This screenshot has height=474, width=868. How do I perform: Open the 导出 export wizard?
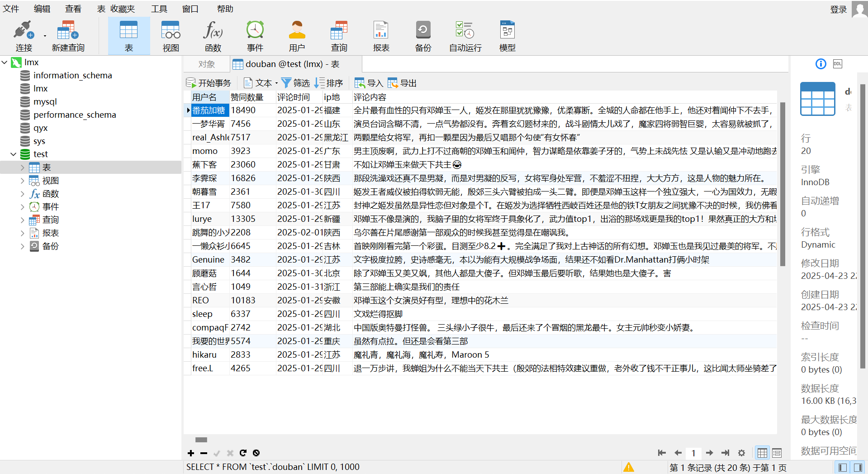(402, 83)
